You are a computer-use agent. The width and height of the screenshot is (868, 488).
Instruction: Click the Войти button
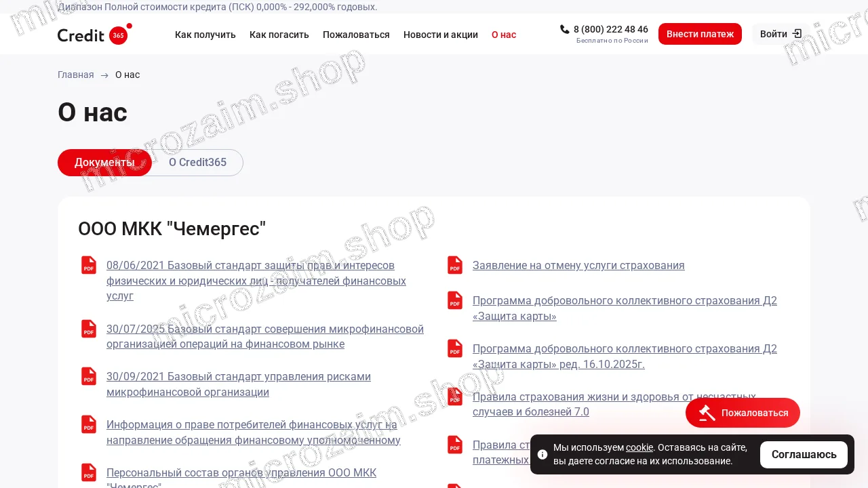pos(781,34)
